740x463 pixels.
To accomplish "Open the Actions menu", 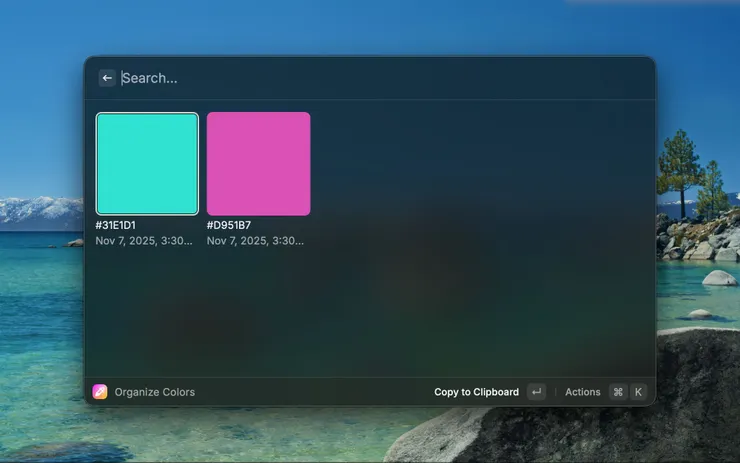I will point(583,392).
